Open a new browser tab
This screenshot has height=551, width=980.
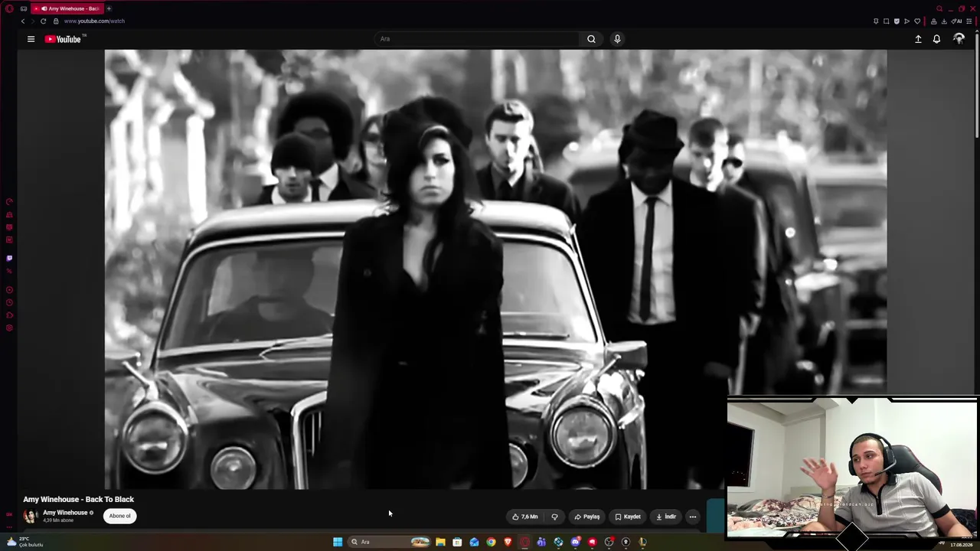(x=109, y=8)
